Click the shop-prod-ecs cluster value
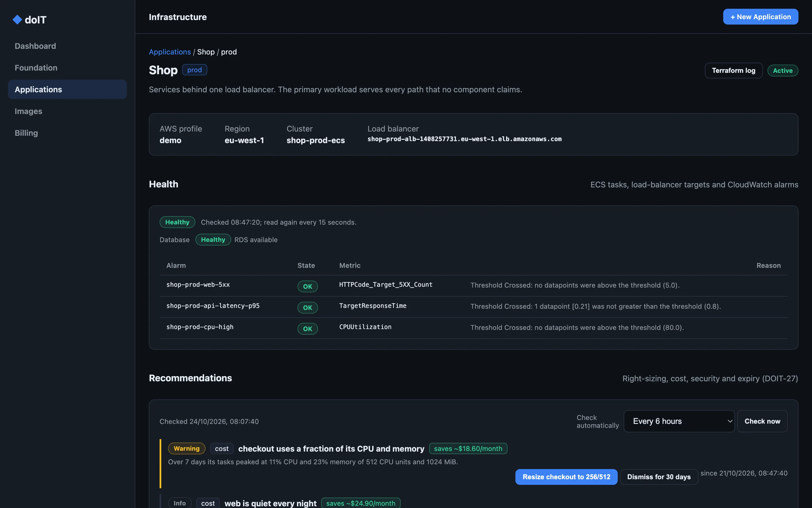812x508 pixels. (316, 141)
